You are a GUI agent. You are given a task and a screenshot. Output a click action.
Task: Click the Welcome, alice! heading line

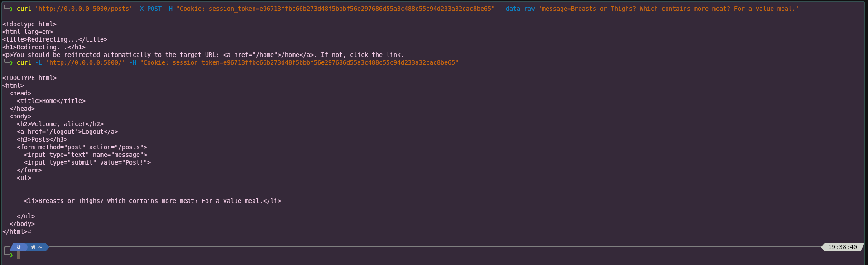pos(60,124)
